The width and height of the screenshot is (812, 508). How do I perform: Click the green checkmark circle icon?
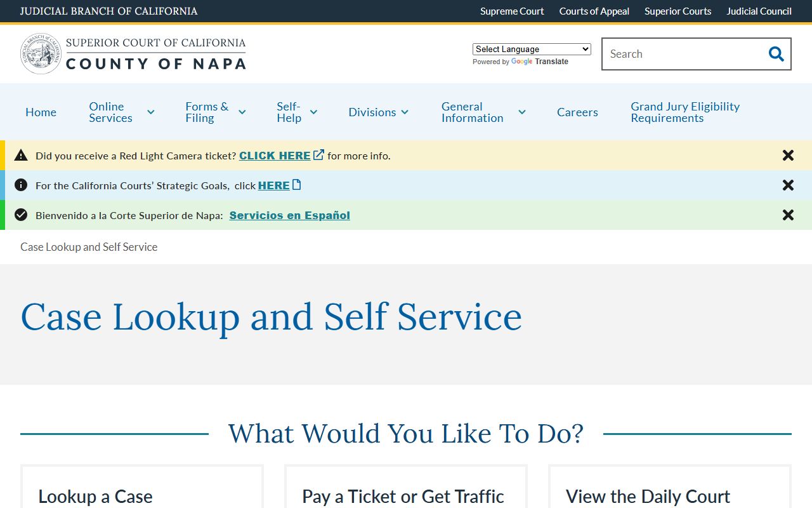pyautogui.click(x=21, y=215)
